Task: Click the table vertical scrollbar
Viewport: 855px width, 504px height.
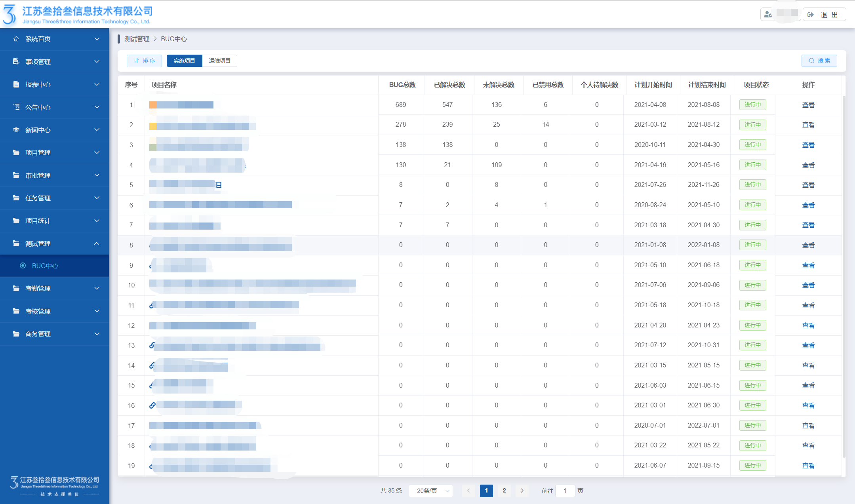Action: pos(844,277)
